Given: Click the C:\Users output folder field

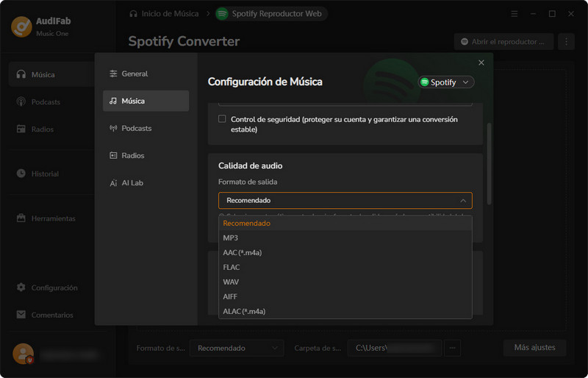Looking at the screenshot, I should [x=395, y=348].
